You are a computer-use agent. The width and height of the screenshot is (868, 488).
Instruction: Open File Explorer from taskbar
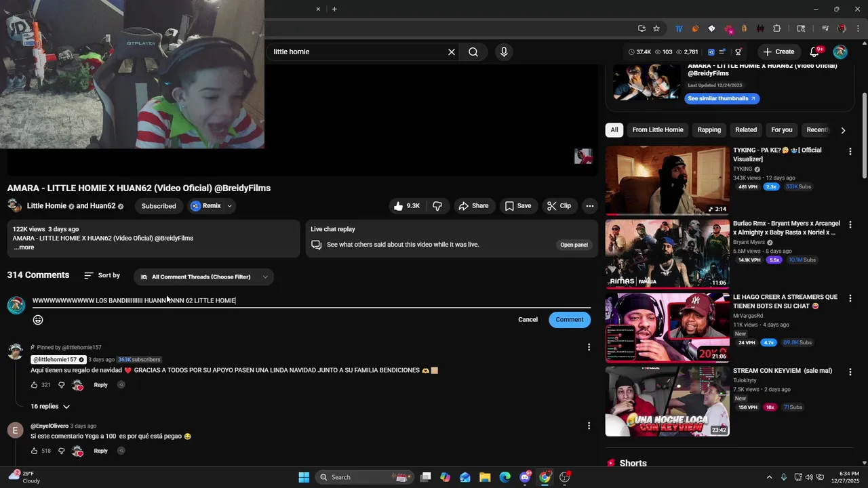pos(485,477)
